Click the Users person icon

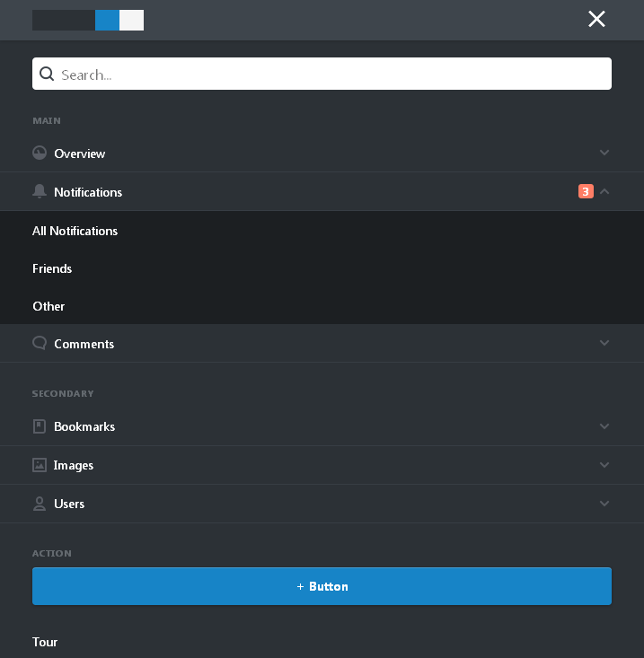pyautogui.click(x=40, y=504)
